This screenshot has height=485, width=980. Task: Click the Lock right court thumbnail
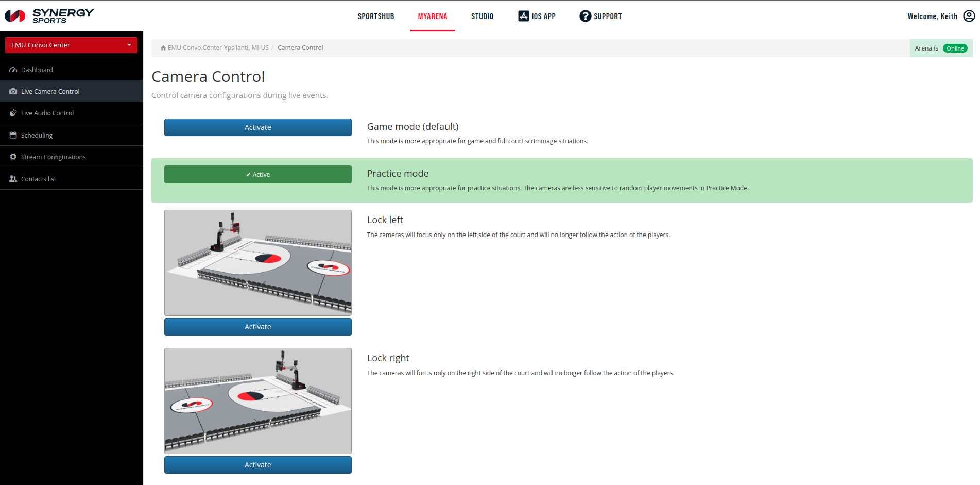pos(258,401)
